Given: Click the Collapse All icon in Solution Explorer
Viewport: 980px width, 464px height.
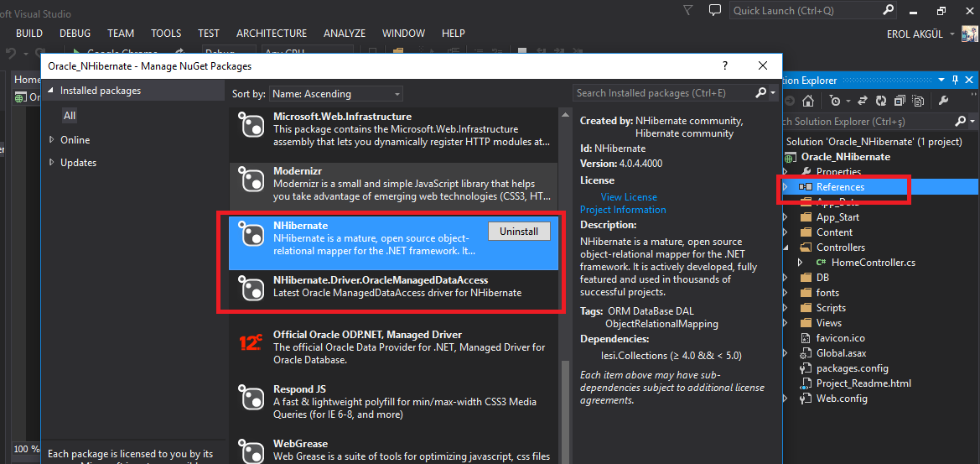Looking at the screenshot, I should (x=900, y=101).
